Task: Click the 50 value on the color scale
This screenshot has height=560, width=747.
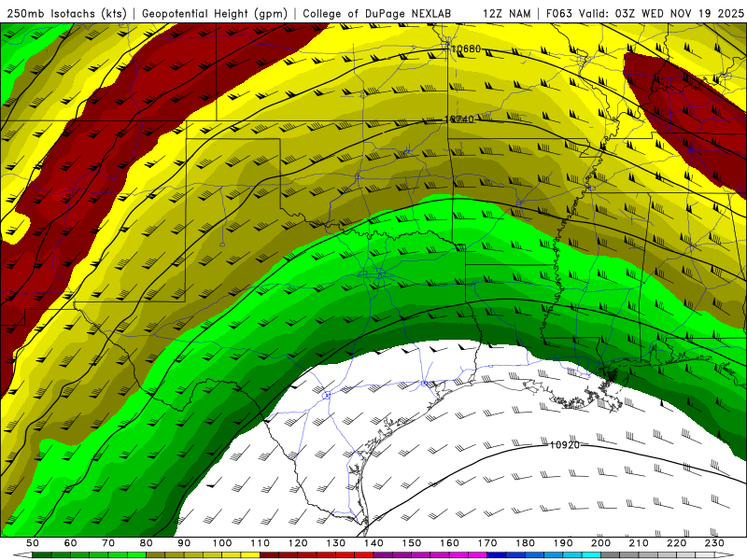Action: 33,543
